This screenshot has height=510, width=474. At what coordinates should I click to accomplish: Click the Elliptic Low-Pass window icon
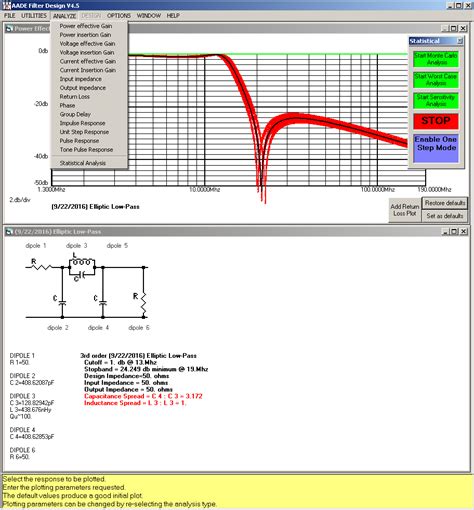(x=9, y=232)
